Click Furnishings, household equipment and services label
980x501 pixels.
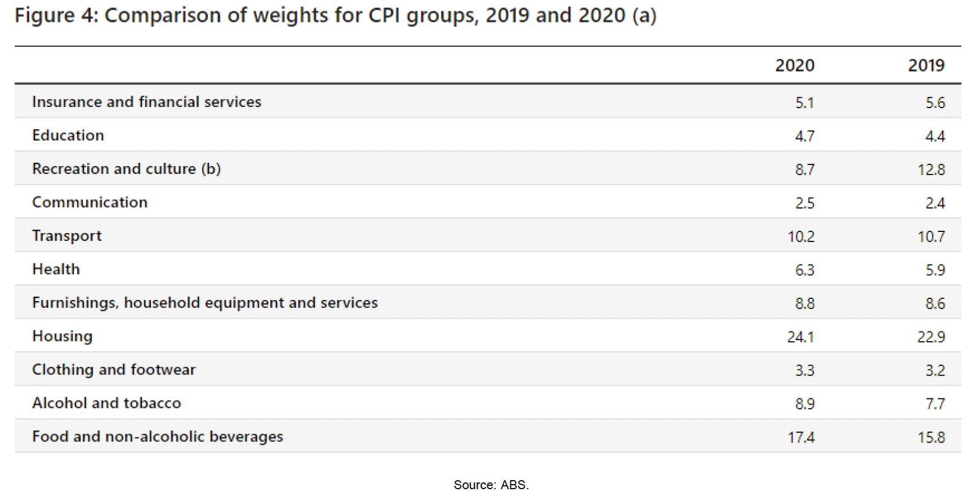tap(204, 303)
